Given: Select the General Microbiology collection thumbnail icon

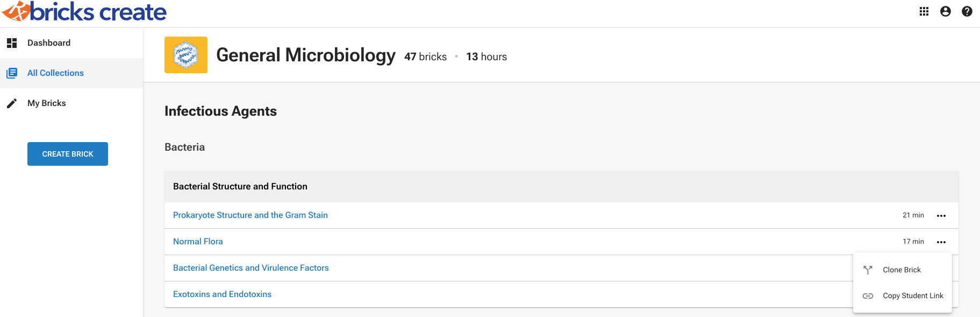Looking at the screenshot, I should (x=185, y=54).
